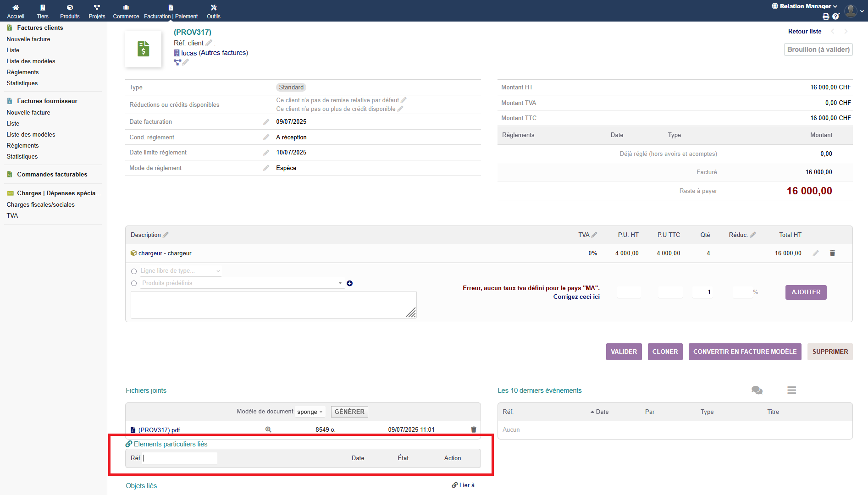Click the print icon in top bar

pos(826,16)
